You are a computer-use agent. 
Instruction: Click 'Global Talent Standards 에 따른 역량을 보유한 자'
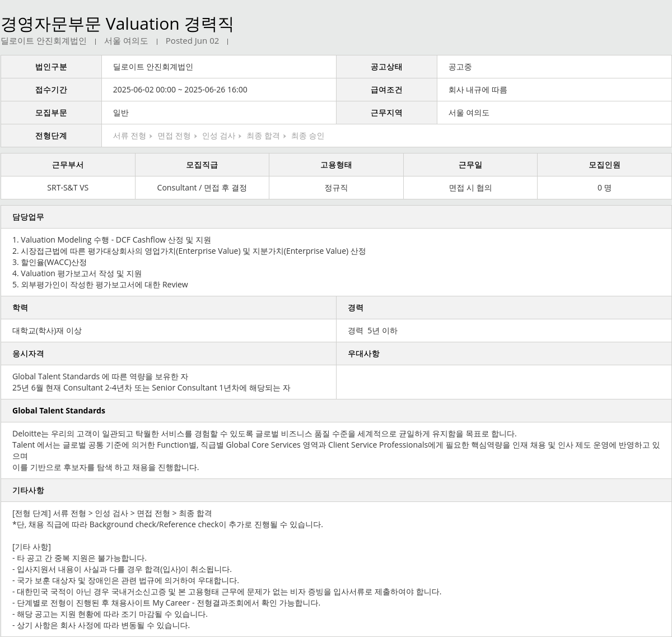click(x=100, y=376)
